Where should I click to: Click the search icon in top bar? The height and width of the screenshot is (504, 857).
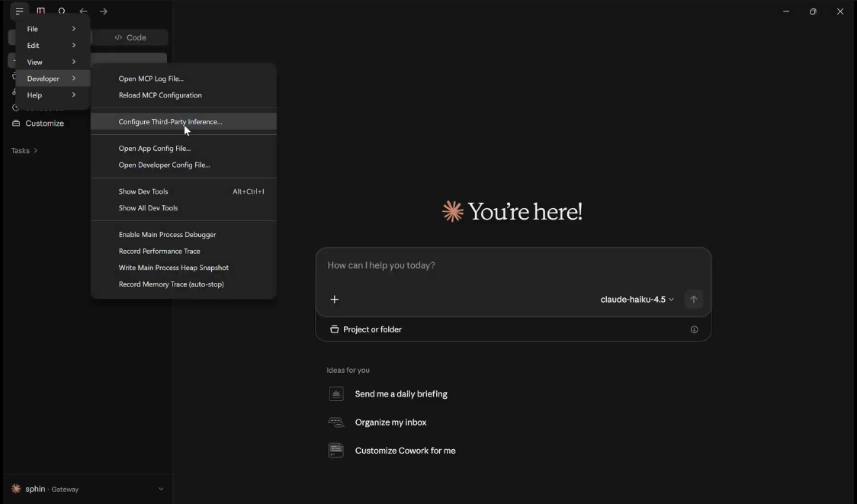62,11
